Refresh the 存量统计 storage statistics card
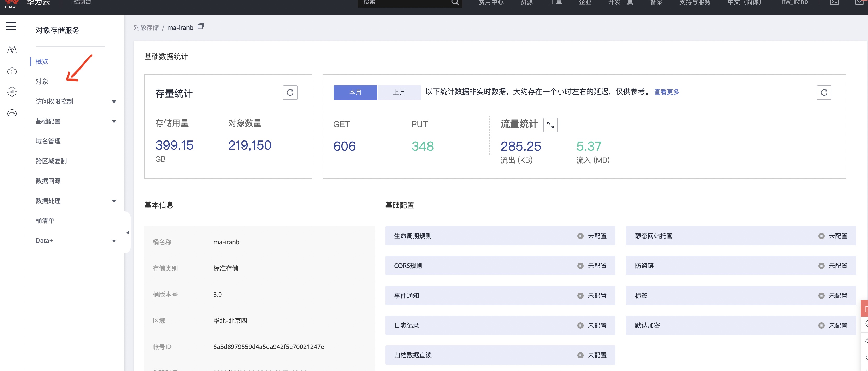The width and height of the screenshot is (868, 371). (x=290, y=92)
